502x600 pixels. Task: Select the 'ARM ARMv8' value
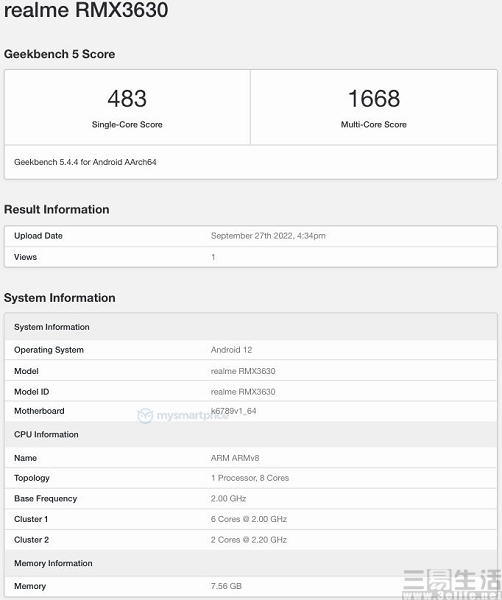[x=235, y=458]
